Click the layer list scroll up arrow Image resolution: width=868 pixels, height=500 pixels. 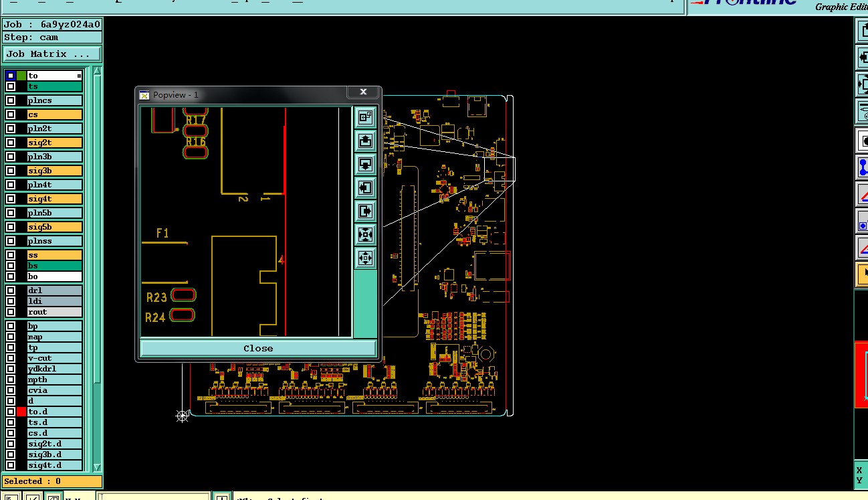[x=97, y=71]
